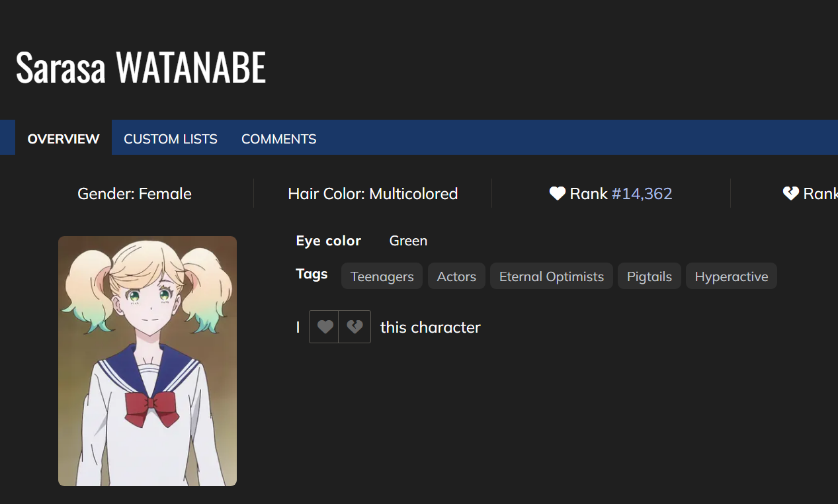The width and height of the screenshot is (838, 504).
Task: Switch to the Overview tab
Action: click(63, 139)
